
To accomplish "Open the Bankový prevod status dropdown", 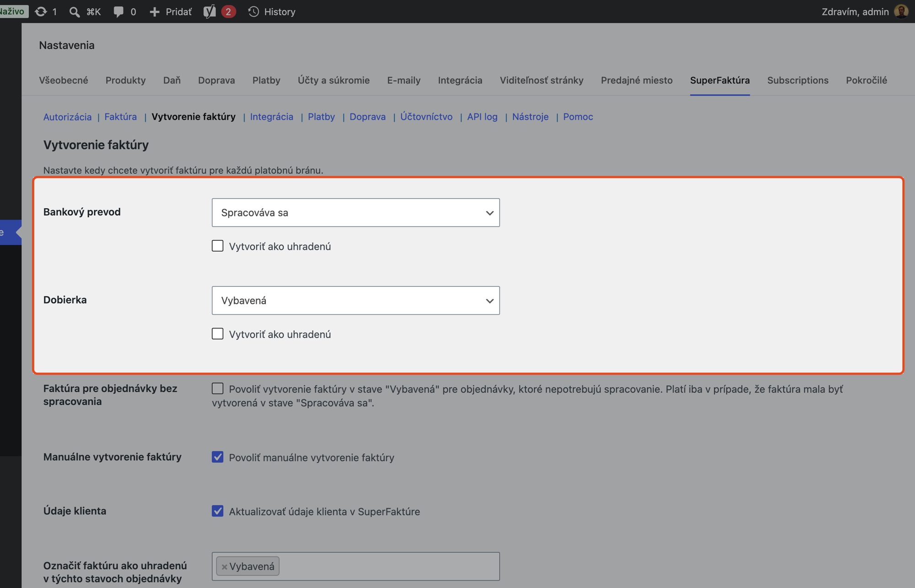I will point(355,212).
